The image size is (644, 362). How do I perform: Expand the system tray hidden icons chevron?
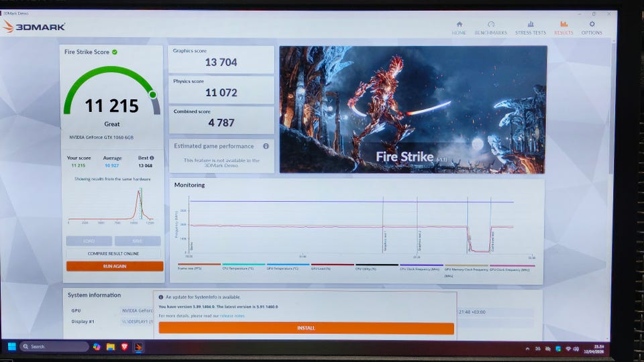(527, 349)
